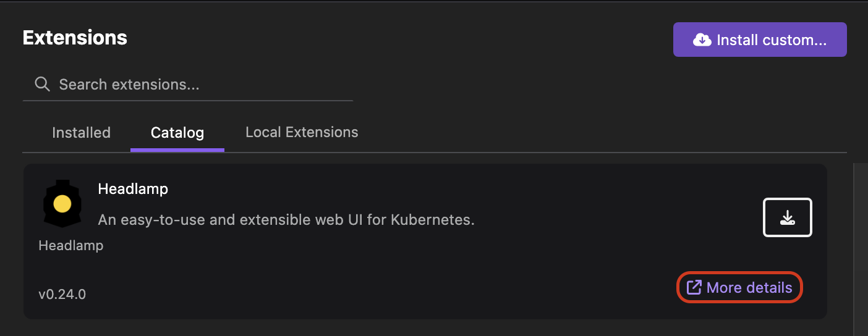Click the Extensions page heading
The height and width of the screenshot is (336, 868).
[x=75, y=38]
